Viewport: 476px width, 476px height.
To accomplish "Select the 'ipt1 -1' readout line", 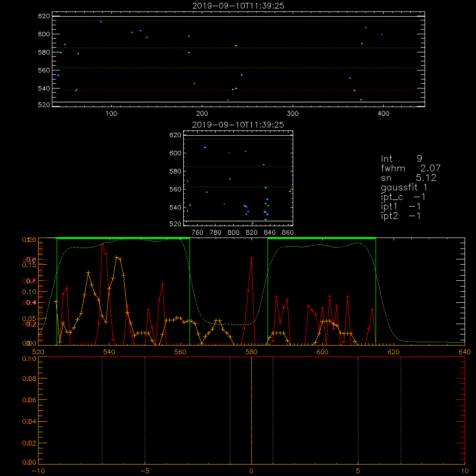I will click(401, 207).
